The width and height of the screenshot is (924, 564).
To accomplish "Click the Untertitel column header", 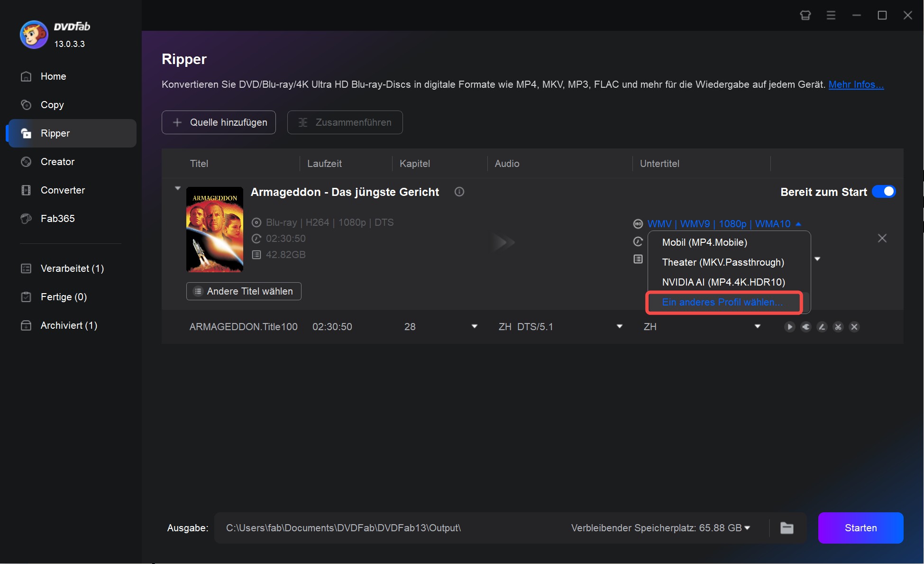I will coord(659,164).
